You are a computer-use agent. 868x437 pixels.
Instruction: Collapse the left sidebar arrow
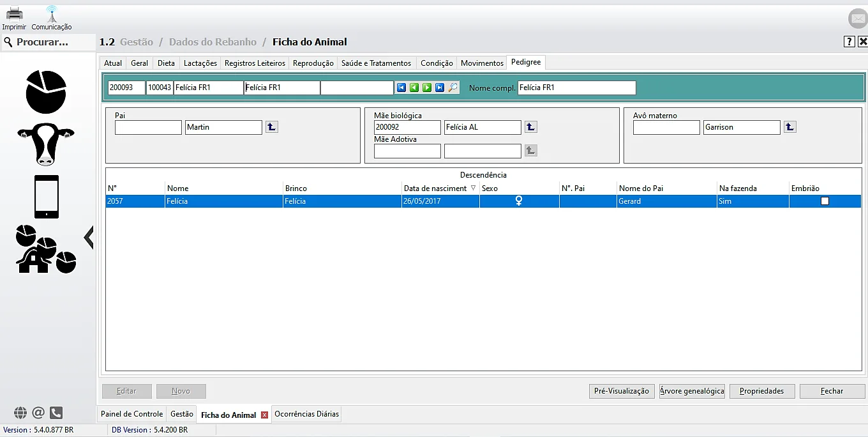89,237
